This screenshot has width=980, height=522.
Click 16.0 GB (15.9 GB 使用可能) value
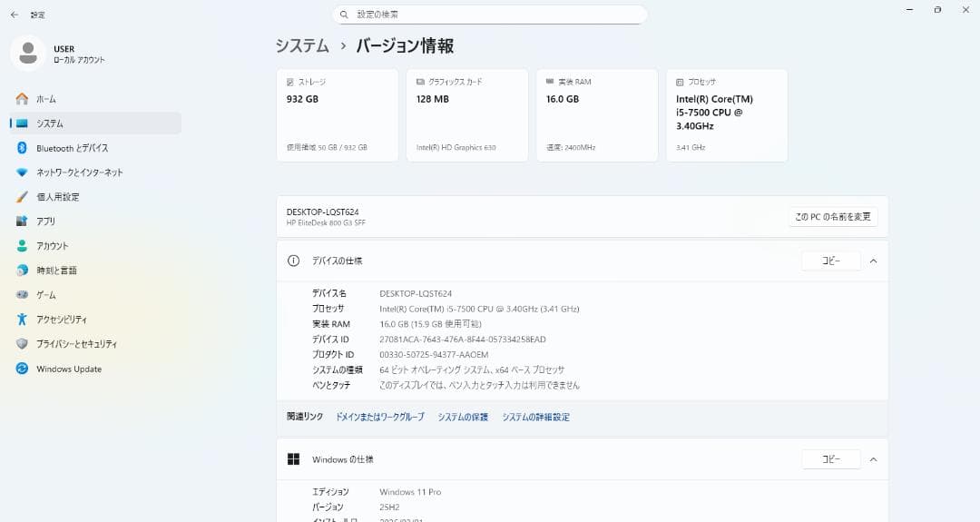(x=431, y=324)
